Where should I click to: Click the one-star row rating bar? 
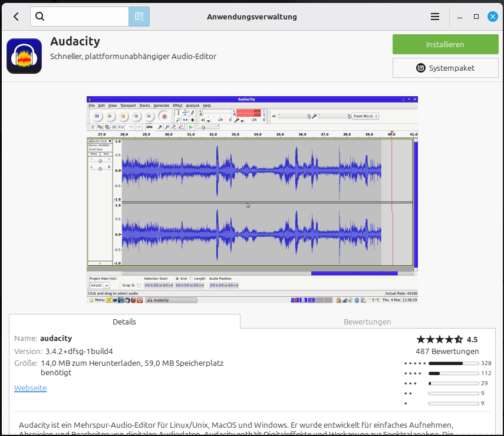453,403
